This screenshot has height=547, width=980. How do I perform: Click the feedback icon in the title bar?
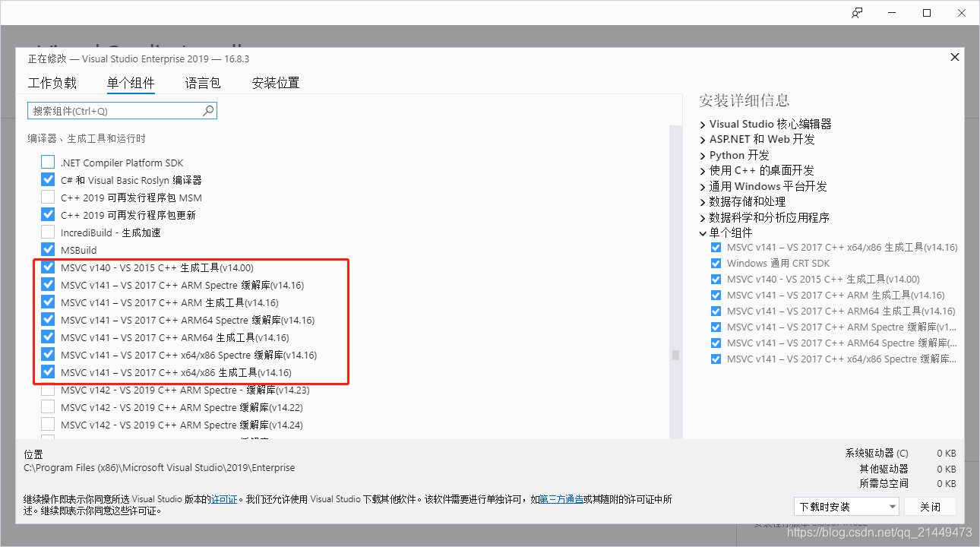[857, 13]
